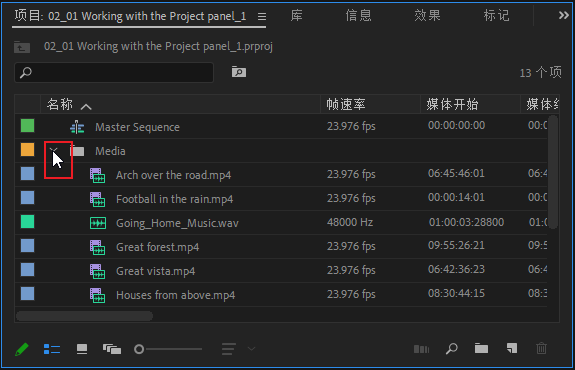Switch to list view
The height and width of the screenshot is (370, 575).
52,349
